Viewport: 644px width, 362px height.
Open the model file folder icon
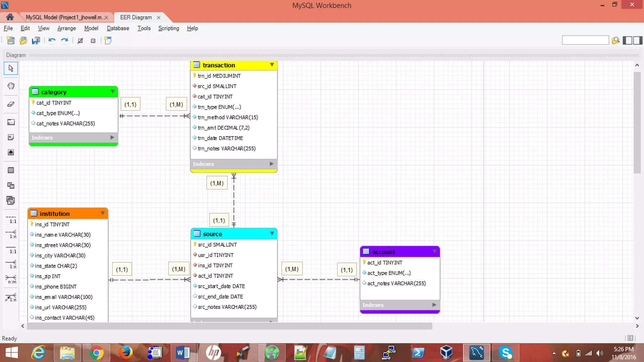point(23,40)
